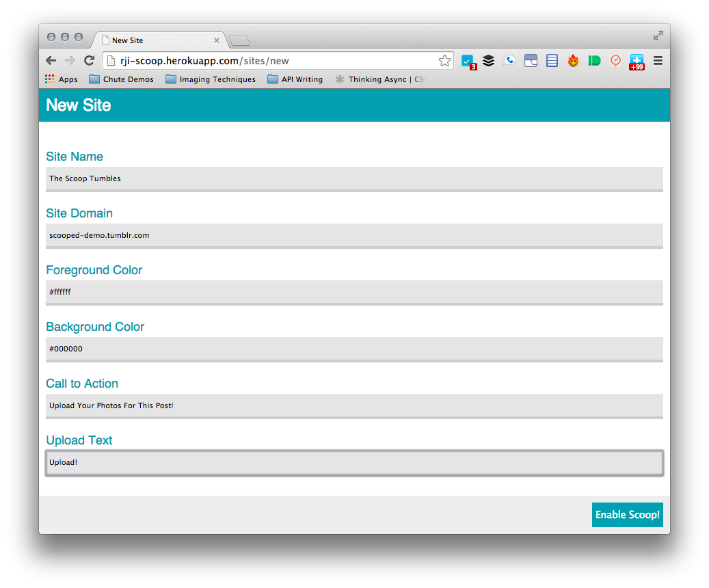Open the Imaging Techniques bookmark folder
This screenshot has height=588, width=709.
(211, 79)
